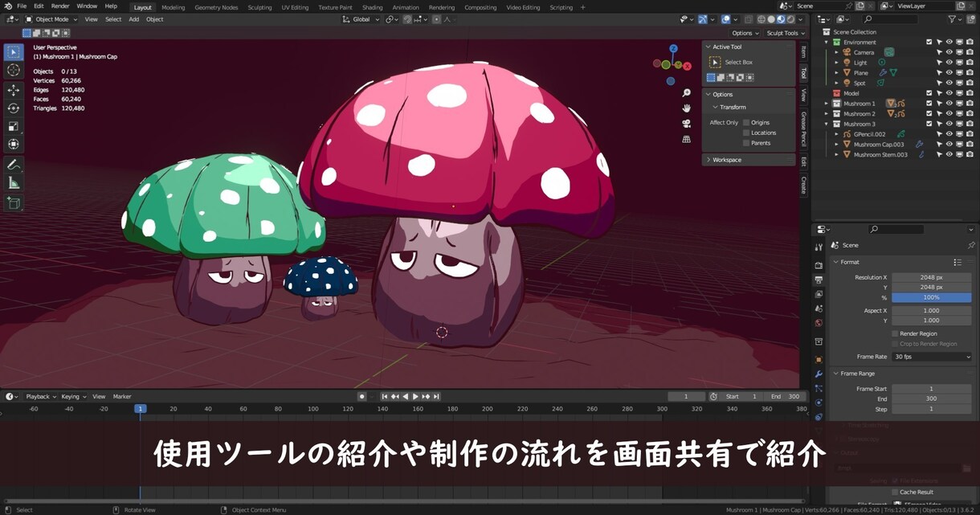Switch to the Sculpting workspace tab
Image resolution: width=980 pixels, height=515 pixels.
click(x=259, y=7)
